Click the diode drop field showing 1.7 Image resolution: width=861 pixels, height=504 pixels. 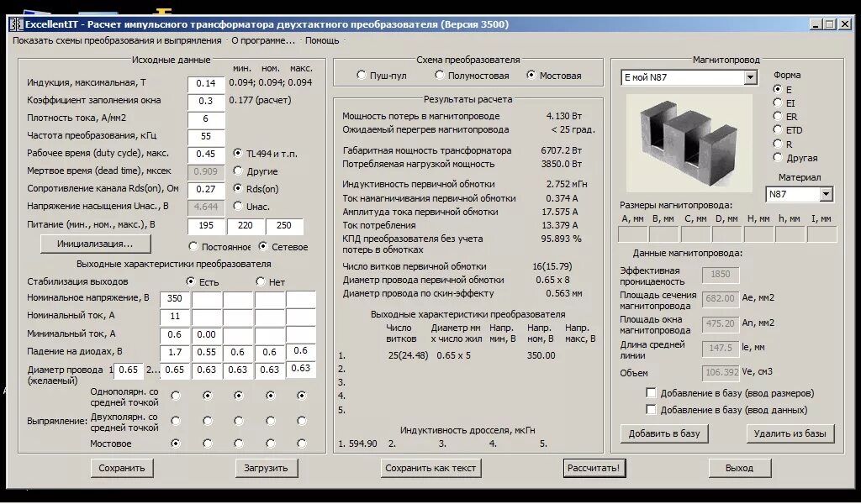point(175,352)
